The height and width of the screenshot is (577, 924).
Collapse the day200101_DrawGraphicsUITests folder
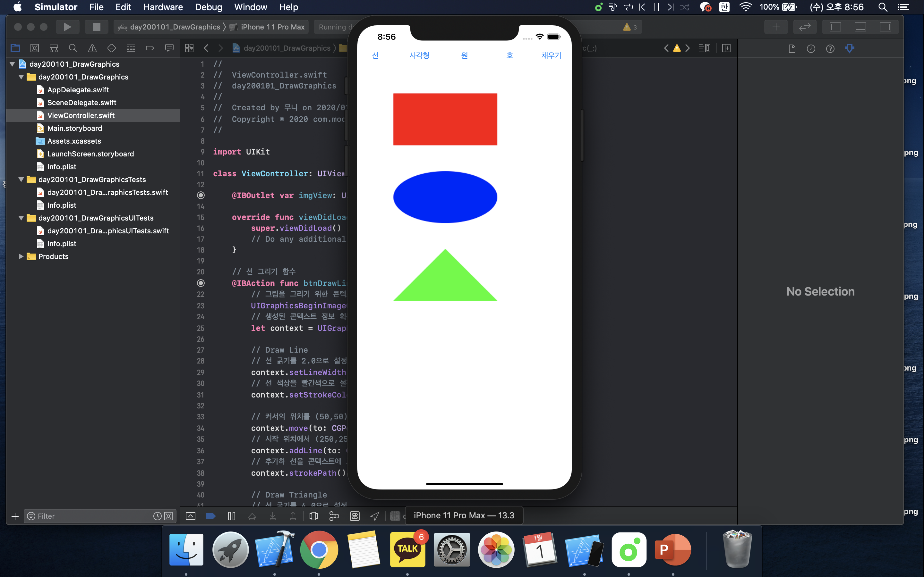coord(21,218)
